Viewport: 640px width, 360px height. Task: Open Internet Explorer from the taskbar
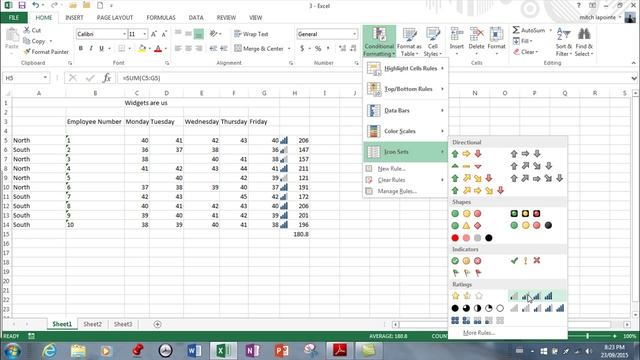49,351
